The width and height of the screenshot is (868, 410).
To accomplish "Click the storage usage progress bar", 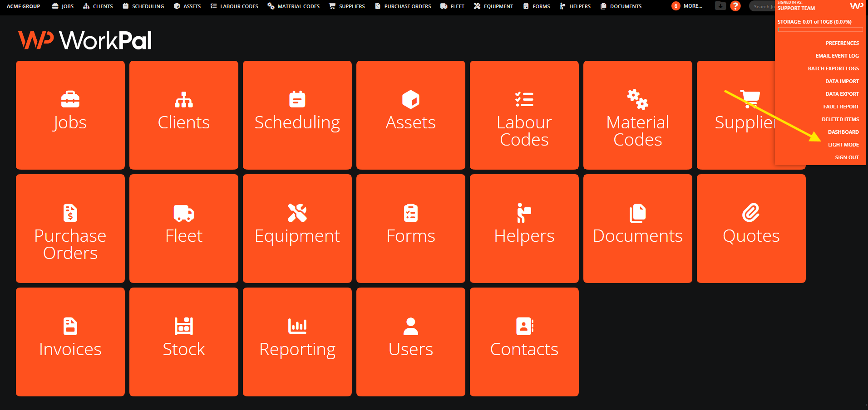I will coord(820,29).
